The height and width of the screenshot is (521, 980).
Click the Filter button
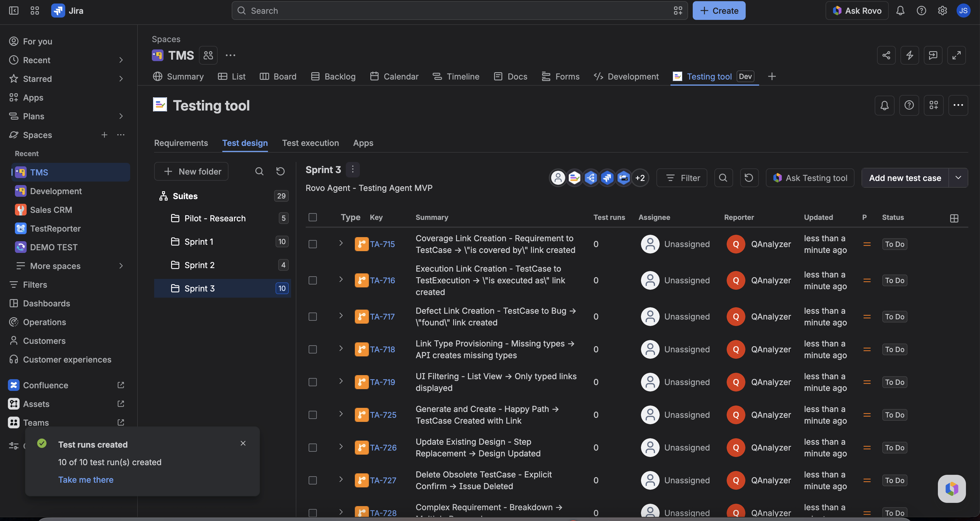(682, 178)
